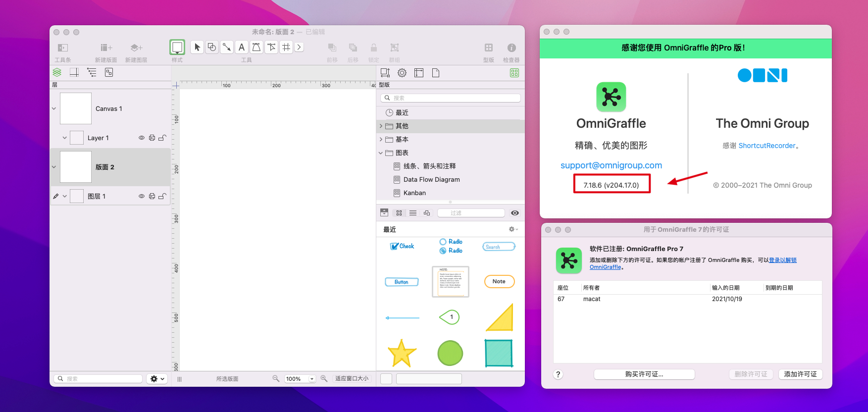Click the fill color swatch below stencils
Image resolution: width=868 pixels, height=412 pixels.
coord(386,379)
